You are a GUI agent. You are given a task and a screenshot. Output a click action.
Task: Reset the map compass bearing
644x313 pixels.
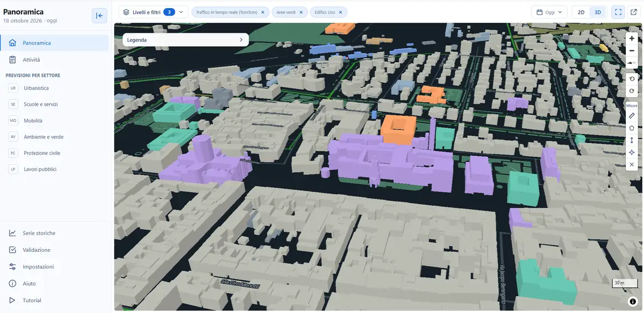pos(632,63)
